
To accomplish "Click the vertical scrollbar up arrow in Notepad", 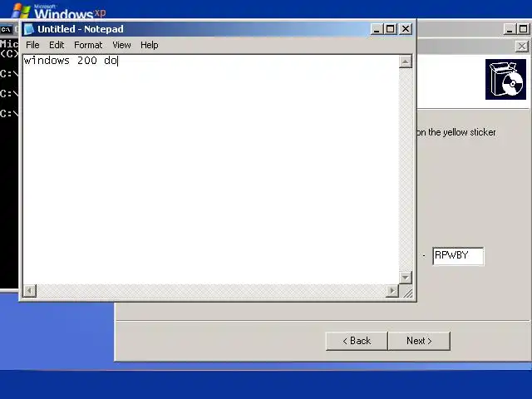I will pos(406,62).
